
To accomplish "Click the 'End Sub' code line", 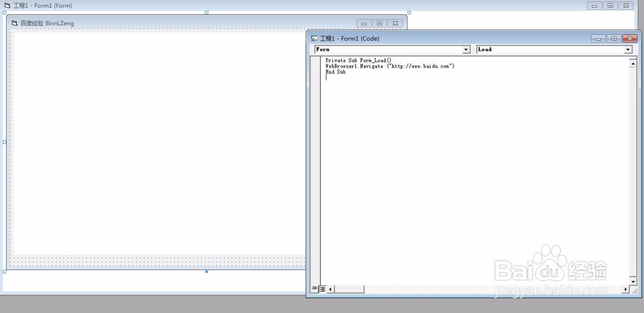I will 336,72.
